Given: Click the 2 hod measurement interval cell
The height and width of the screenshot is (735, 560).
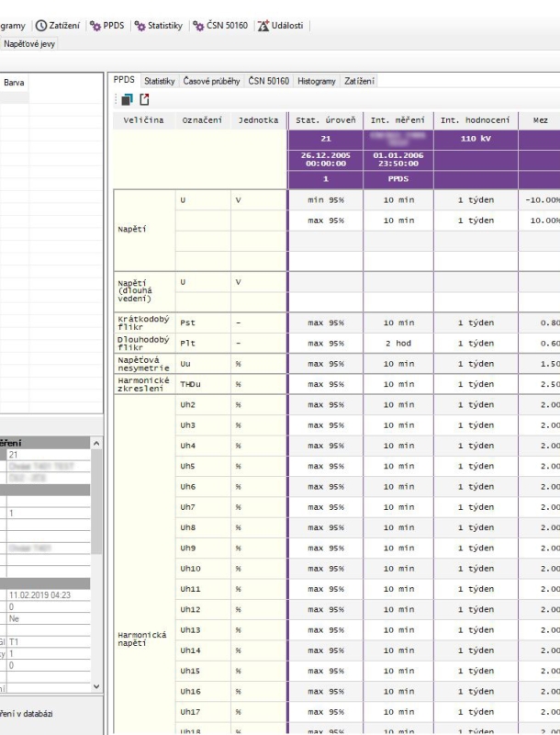Looking at the screenshot, I should (398, 343).
